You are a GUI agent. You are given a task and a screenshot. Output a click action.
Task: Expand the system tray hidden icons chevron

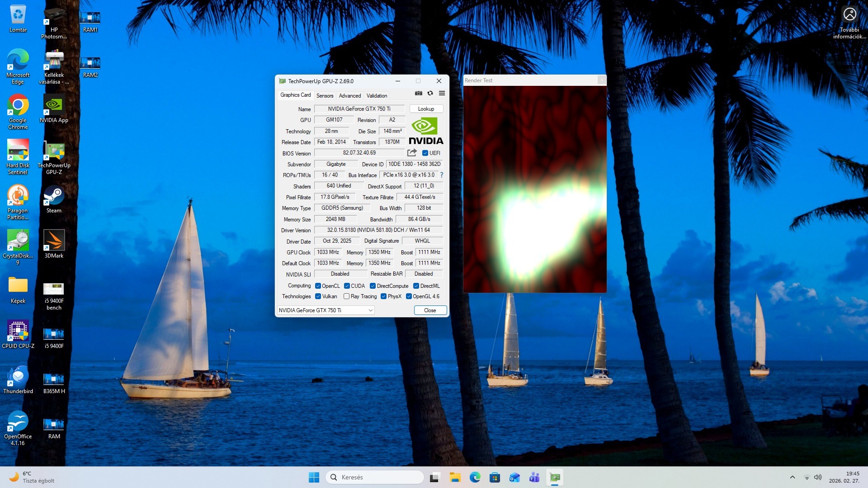(x=792, y=477)
